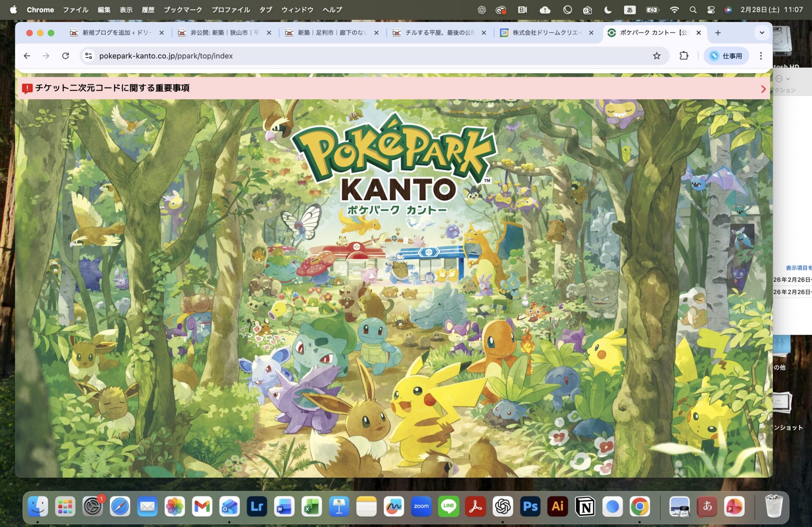
Task: Launch Photoshop from the Dock
Action: click(530, 506)
